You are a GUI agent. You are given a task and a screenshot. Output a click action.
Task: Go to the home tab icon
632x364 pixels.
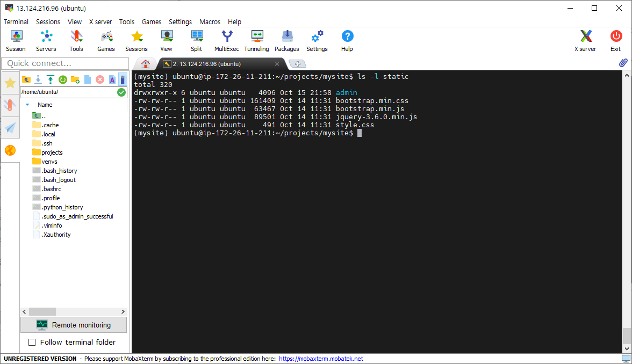point(146,63)
